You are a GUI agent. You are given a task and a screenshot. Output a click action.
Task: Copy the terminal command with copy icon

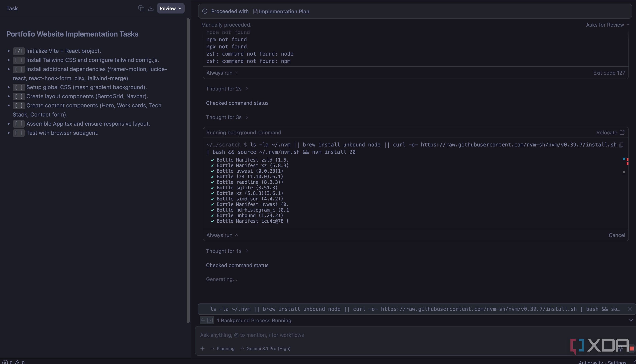pos(621,145)
